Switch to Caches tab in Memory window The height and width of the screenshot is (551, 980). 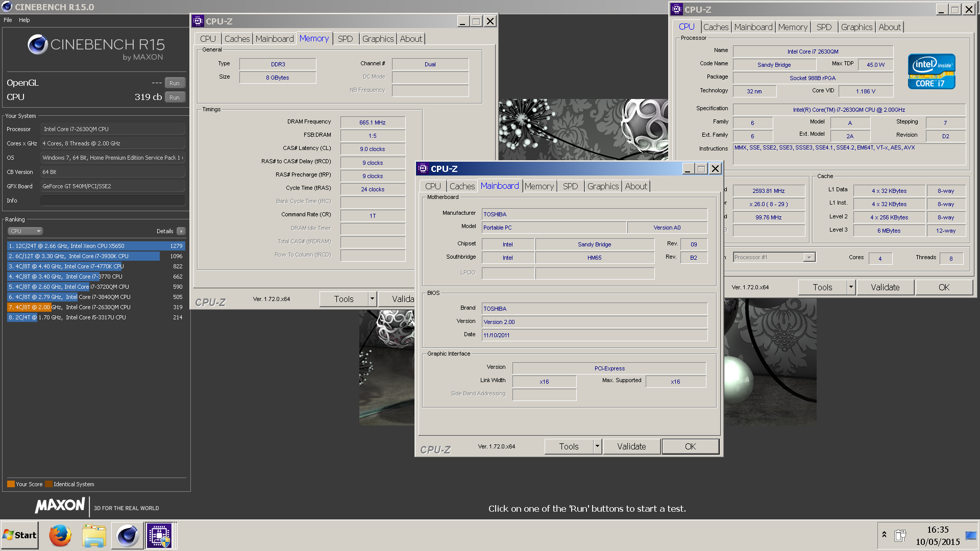coord(237,39)
